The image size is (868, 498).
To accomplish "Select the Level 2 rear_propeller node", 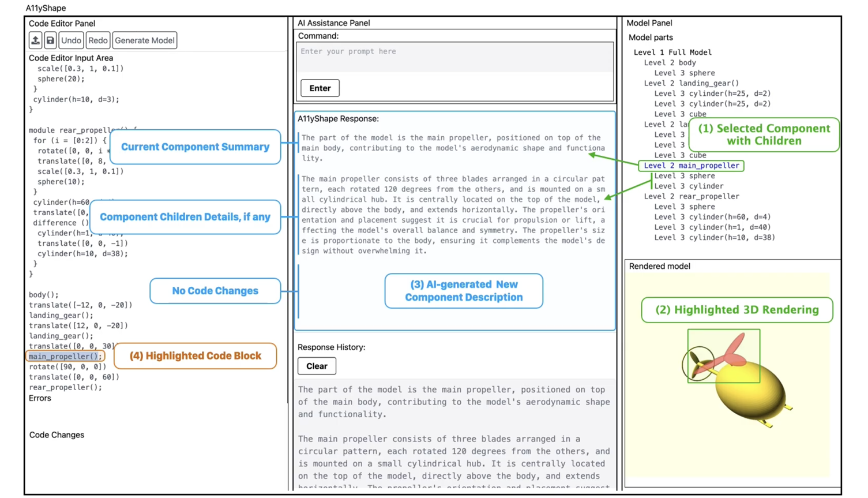I will pos(691,196).
